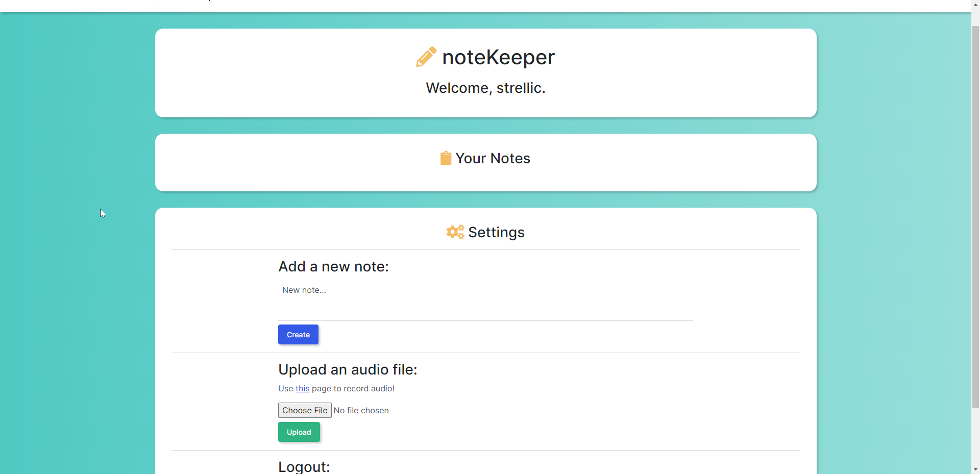Click the 'No file chosen' label
Viewport: 980px width, 474px height.
tap(361, 411)
